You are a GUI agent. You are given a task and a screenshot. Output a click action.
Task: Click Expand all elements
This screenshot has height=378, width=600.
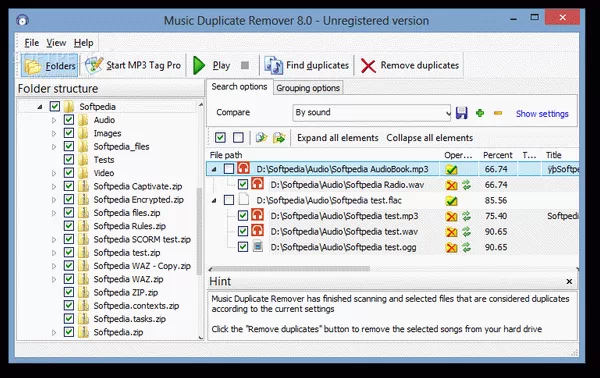click(338, 138)
